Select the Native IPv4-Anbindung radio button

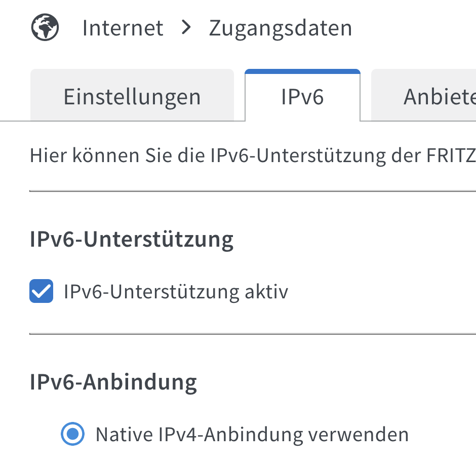73,434
